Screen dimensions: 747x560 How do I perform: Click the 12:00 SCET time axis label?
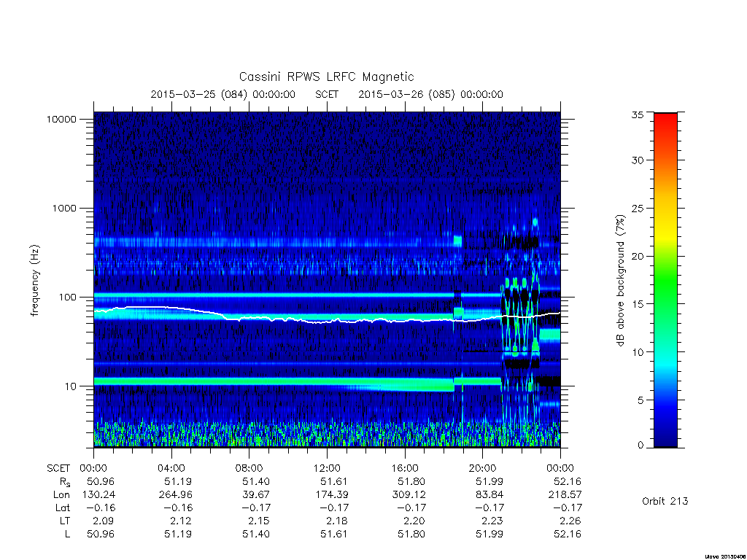[x=327, y=468]
